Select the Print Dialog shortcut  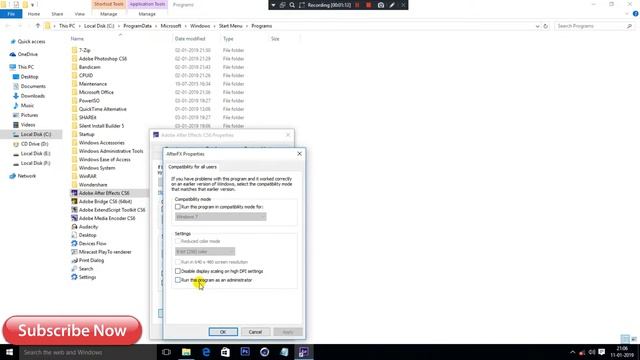(91, 260)
